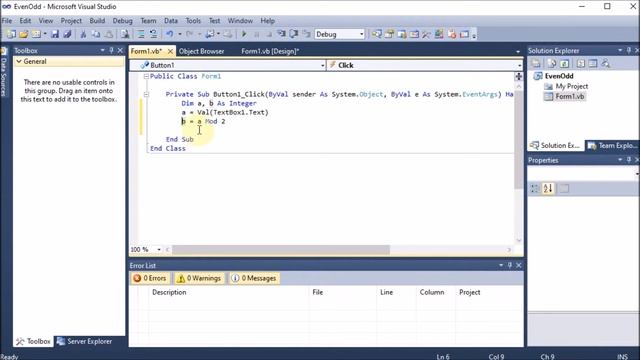The width and height of the screenshot is (640, 360).
Task: Click the Copy icon in the toolbar
Action: [x=96, y=34]
